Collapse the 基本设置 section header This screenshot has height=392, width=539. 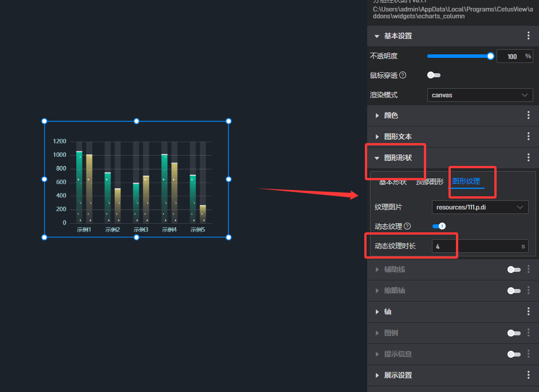tap(398, 36)
